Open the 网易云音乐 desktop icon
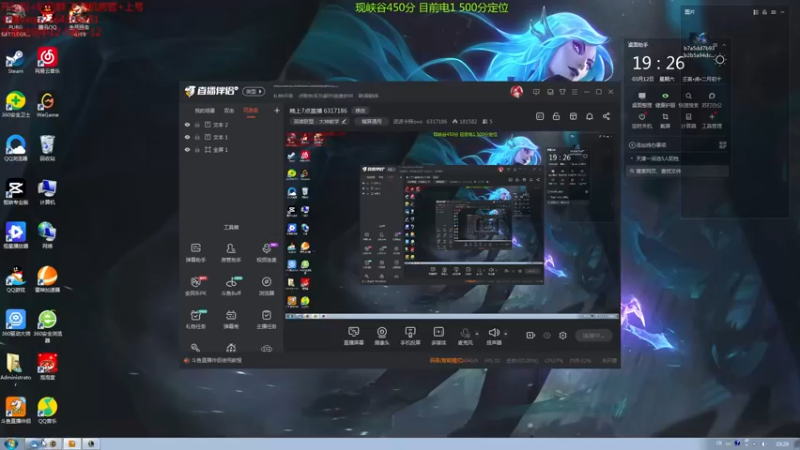 [x=47, y=61]
